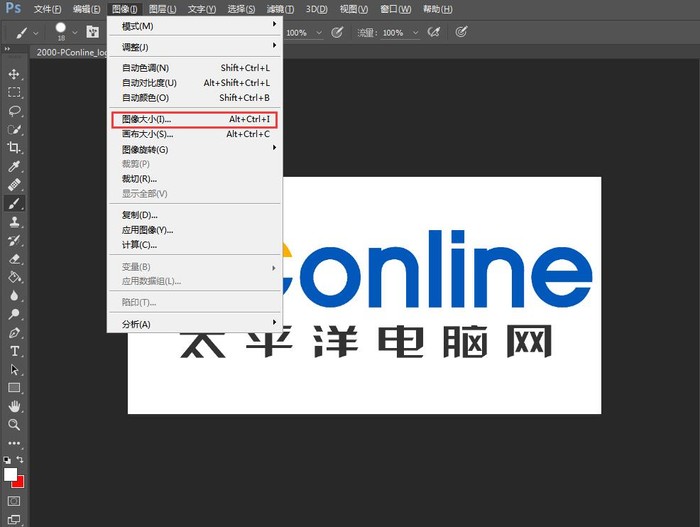
Task: Select the Healing Brush tool
Action: click(x=14, y=185)
